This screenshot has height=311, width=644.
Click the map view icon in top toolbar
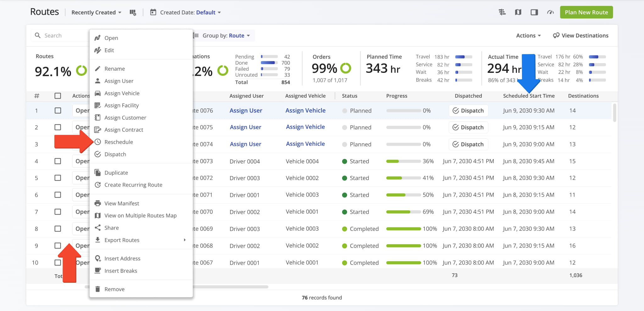click(518, 12)
